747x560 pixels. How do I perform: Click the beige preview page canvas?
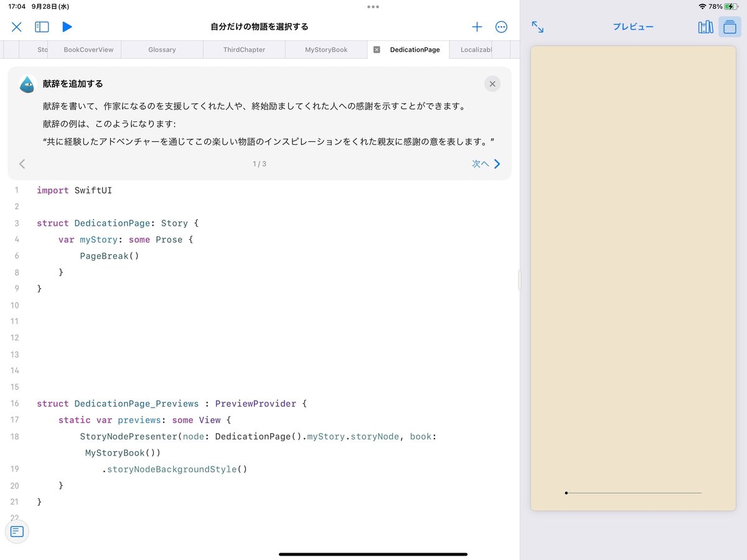[x=633, y=279]
